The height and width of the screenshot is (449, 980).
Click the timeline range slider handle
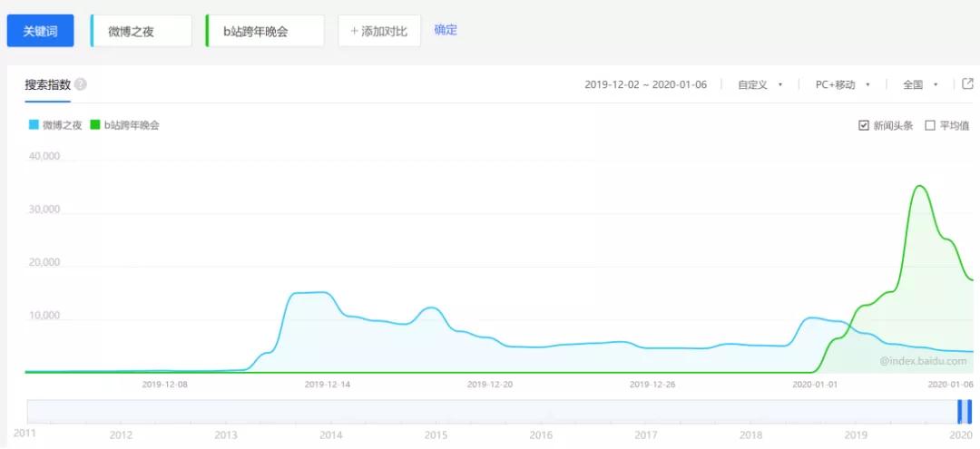click(x=964, y=411)
